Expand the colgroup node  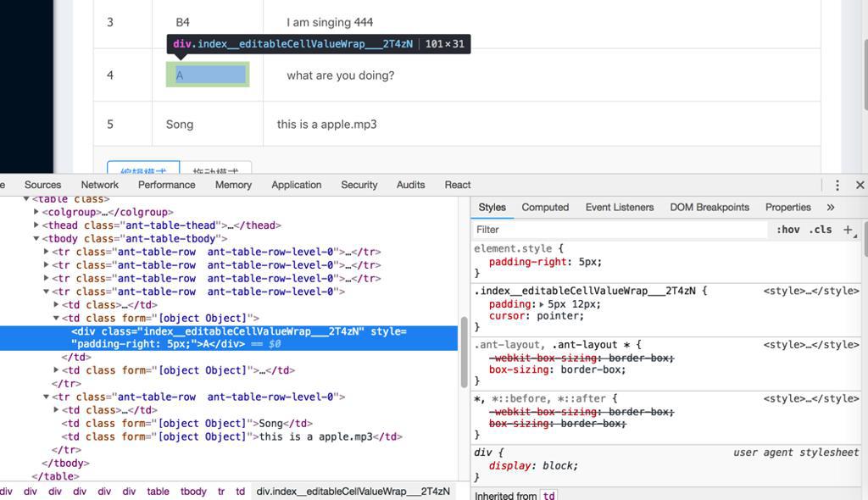pyautogui.click(x=36, y=212)
